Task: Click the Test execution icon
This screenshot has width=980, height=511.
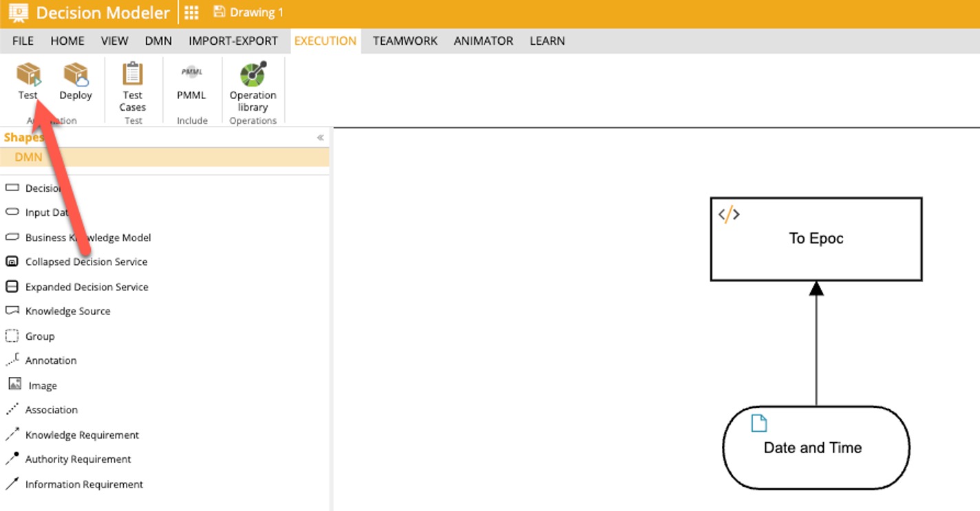Action: tap(28, 74)
